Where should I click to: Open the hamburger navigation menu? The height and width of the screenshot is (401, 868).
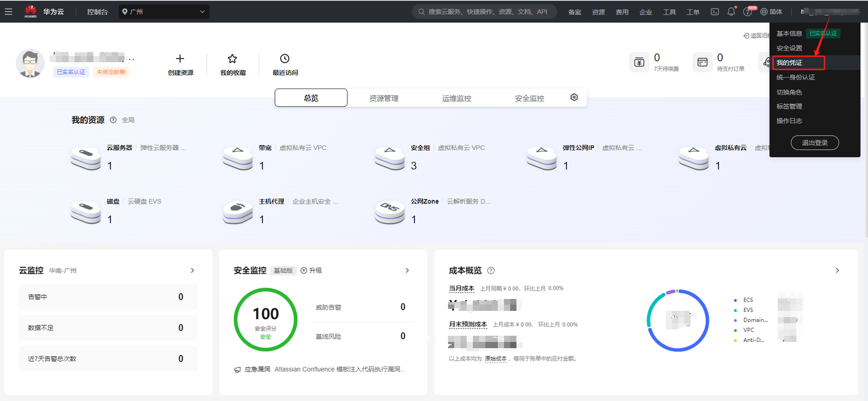pos(8,11)
